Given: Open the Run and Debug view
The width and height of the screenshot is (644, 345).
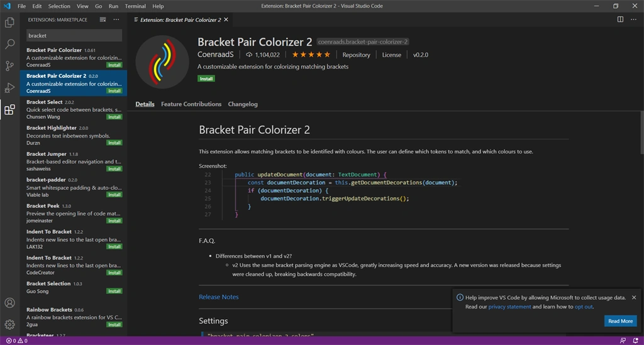Looking at the screenshot, I should (x=9, y=87).
